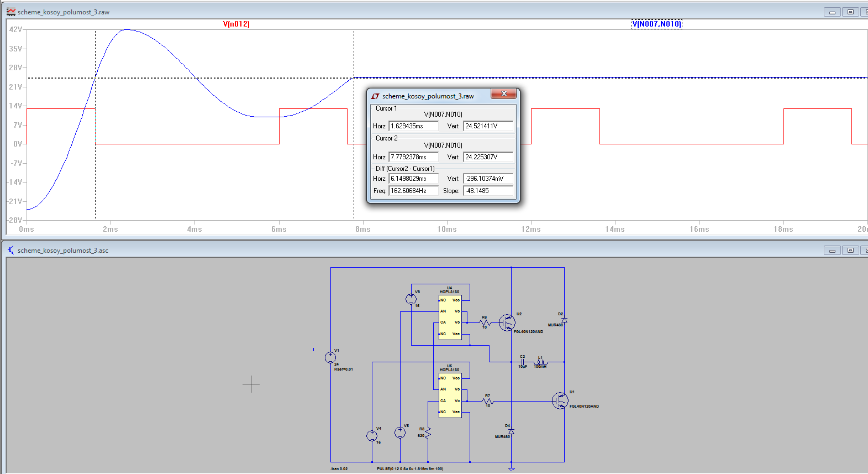
Task: Minimize the waveform .raw window
Action: pyautogui.click(x=832, y=12)
